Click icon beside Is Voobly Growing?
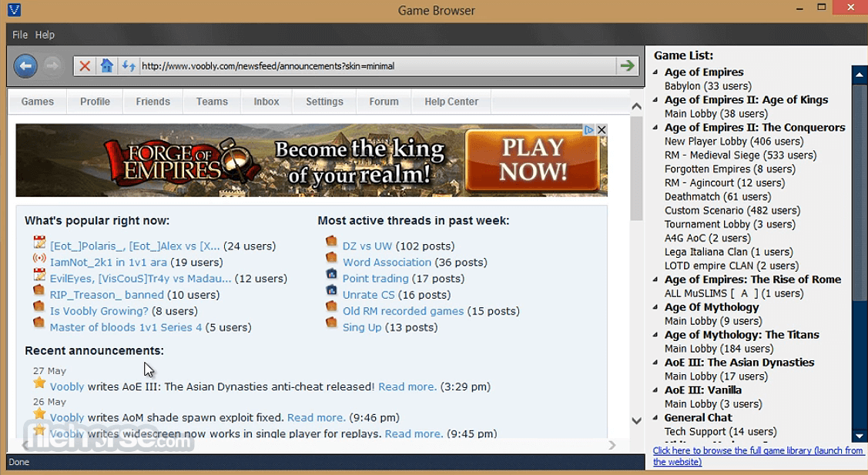The height and width of the screenshot is (475, 868). point(39,306)
